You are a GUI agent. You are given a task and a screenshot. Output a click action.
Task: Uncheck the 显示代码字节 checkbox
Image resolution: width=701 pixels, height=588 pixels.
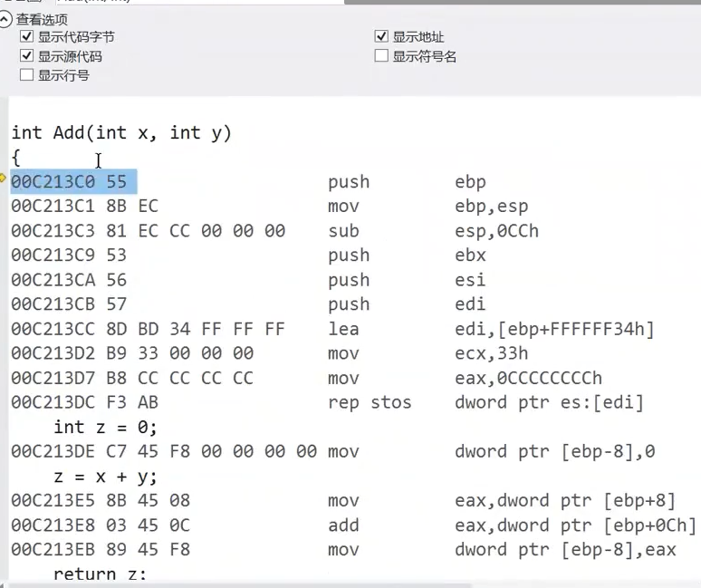click(27, 36)
